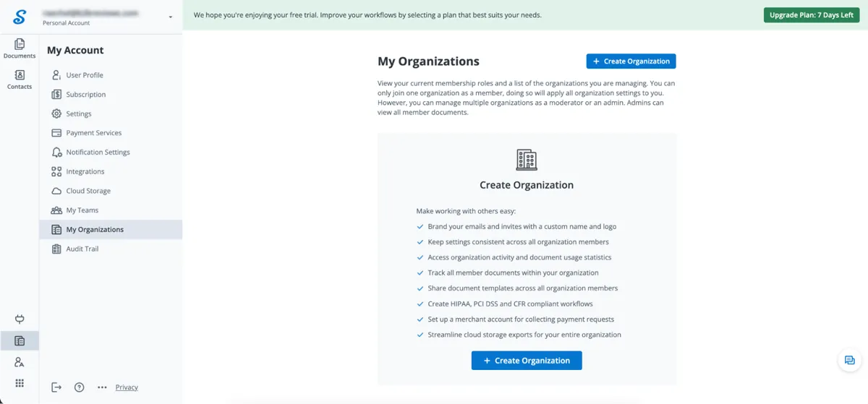The image size is (868, 404).
Task: Click the three-dots more options icon
Action: coord(102,387)
